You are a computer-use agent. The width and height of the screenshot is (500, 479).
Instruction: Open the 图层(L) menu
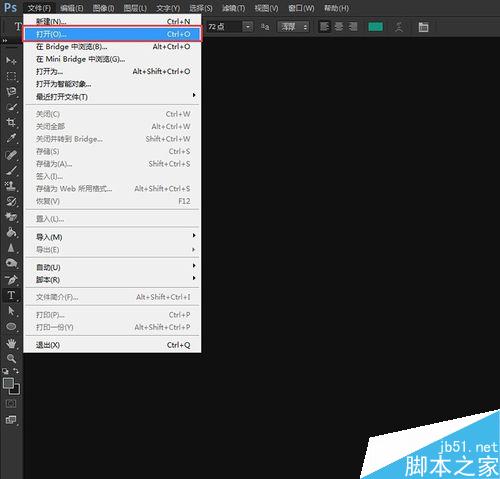135,8
